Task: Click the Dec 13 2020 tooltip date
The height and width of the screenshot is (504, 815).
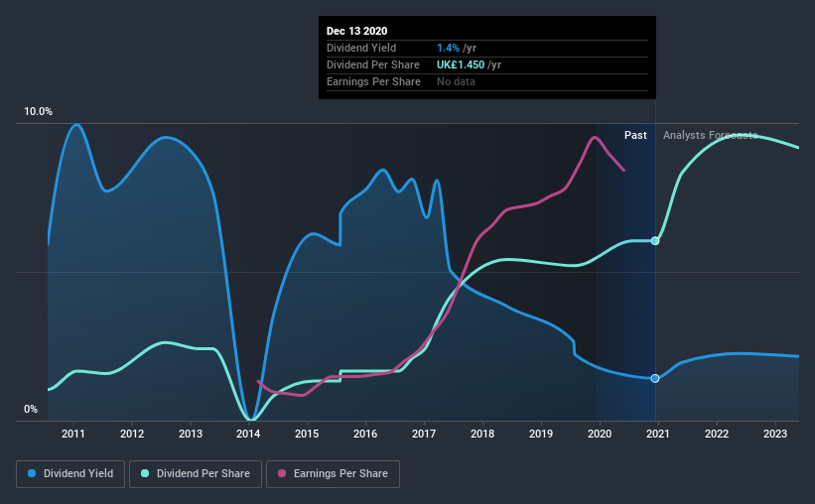Action: pos(356,31)
